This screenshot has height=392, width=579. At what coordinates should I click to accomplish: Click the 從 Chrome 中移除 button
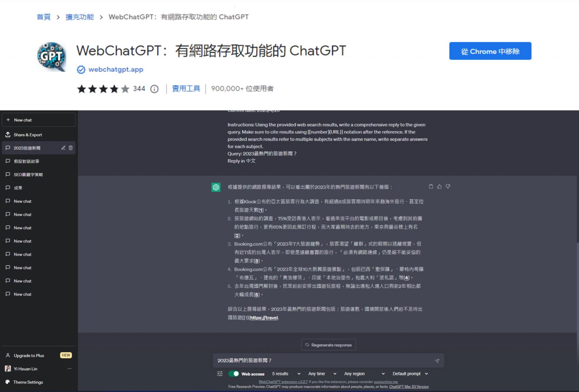pos(490,51)
